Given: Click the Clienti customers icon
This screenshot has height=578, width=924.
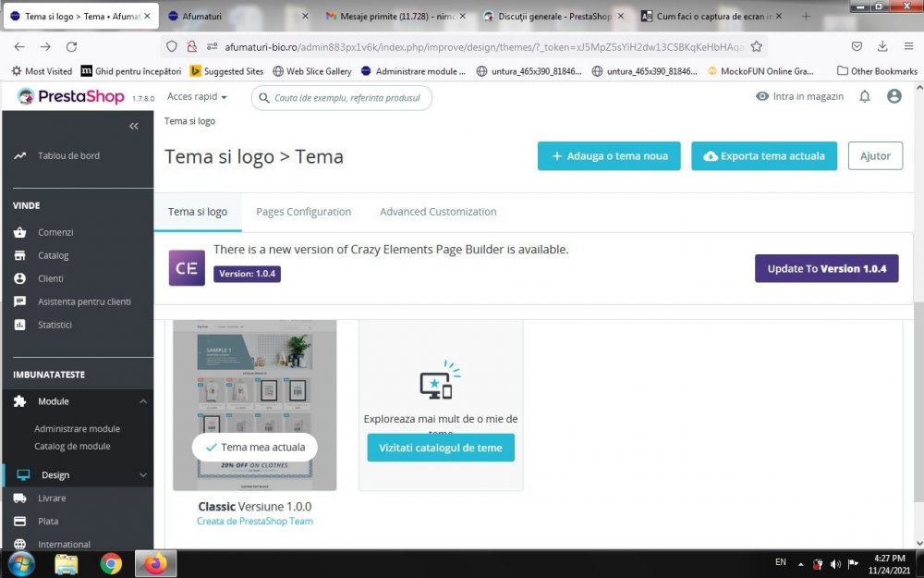Looking at the screenshot, I should 20,278.
